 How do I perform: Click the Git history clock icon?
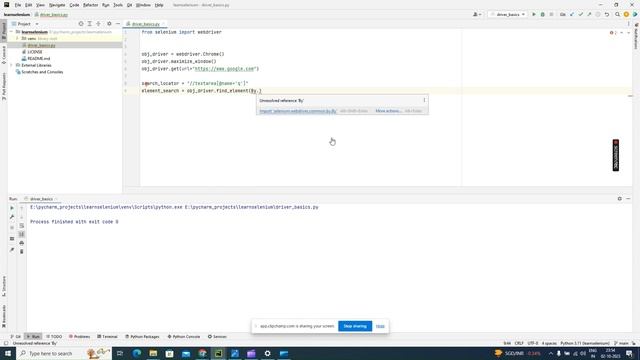[598, 14]
